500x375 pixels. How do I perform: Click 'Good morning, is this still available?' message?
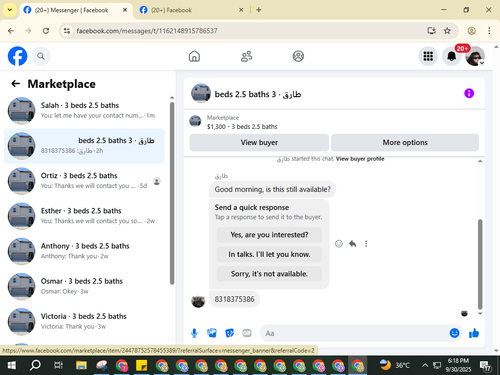[273, 189]
